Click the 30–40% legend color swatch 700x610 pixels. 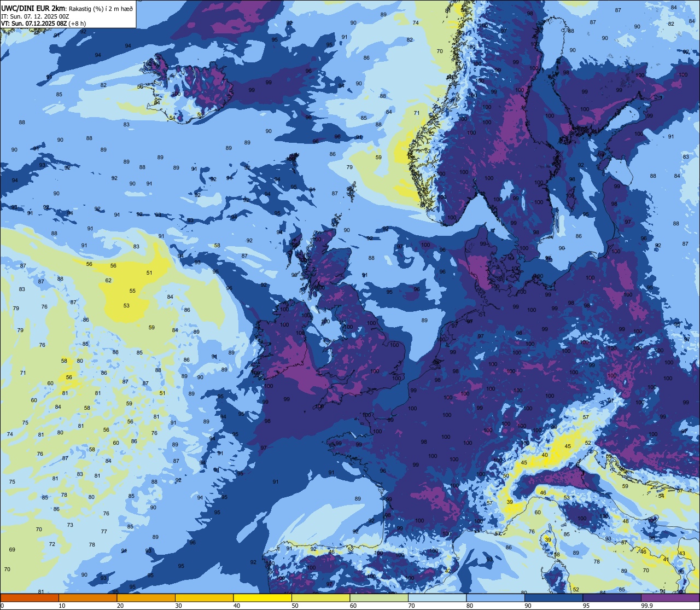pos(204,597)
